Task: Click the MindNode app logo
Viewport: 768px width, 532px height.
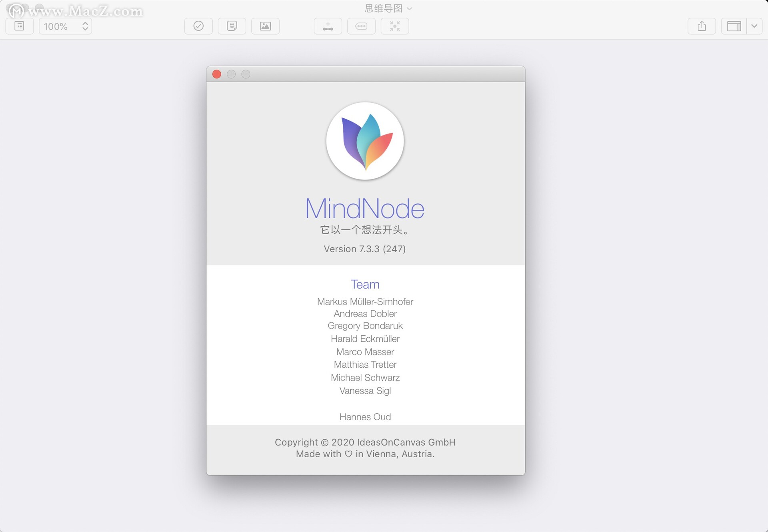Action: coord(365,141)
